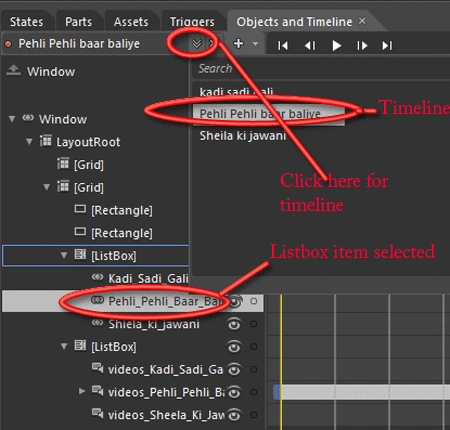Select the first [Grid] item
Viewport: 450px width, 430px height.
click(x=89, y=165)
